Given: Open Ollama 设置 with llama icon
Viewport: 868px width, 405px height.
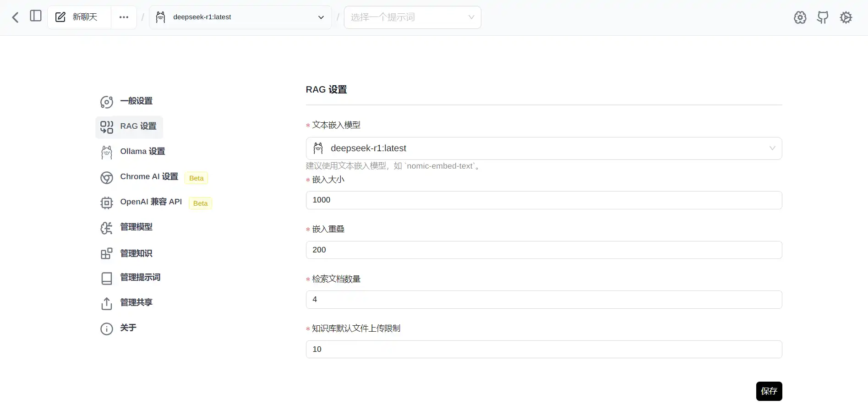Looking at the screenshot, I should pos(142,152).
